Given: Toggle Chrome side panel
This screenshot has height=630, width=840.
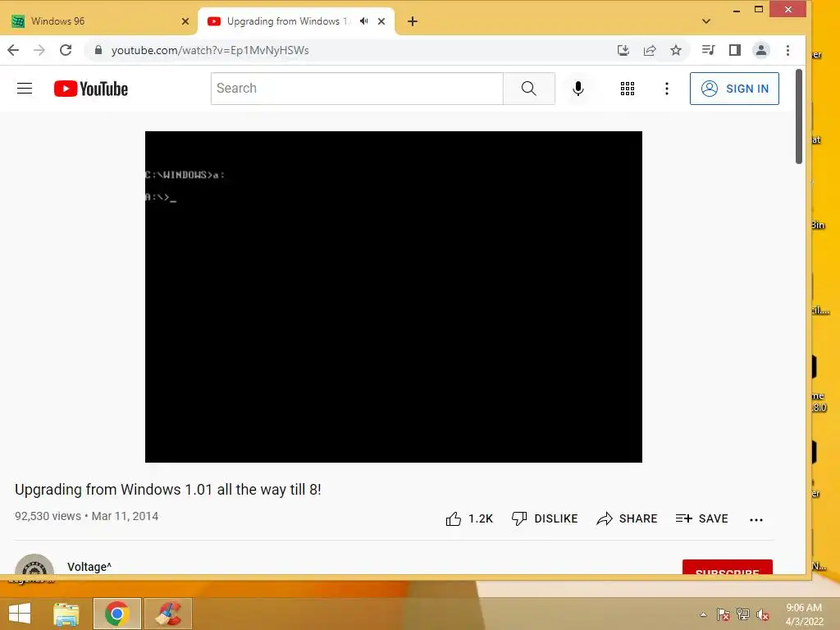Looking at the screenshot, I should point(734,50).
